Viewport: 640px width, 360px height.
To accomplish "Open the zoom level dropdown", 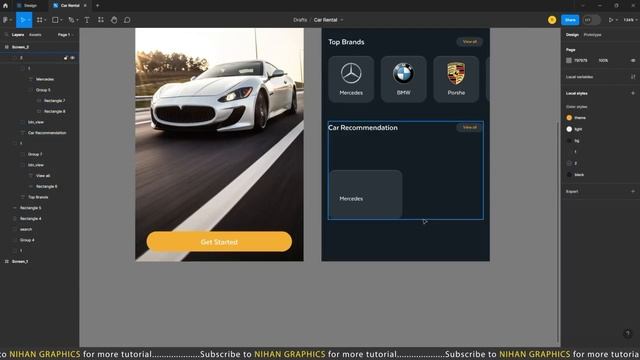I will (630, 20).
